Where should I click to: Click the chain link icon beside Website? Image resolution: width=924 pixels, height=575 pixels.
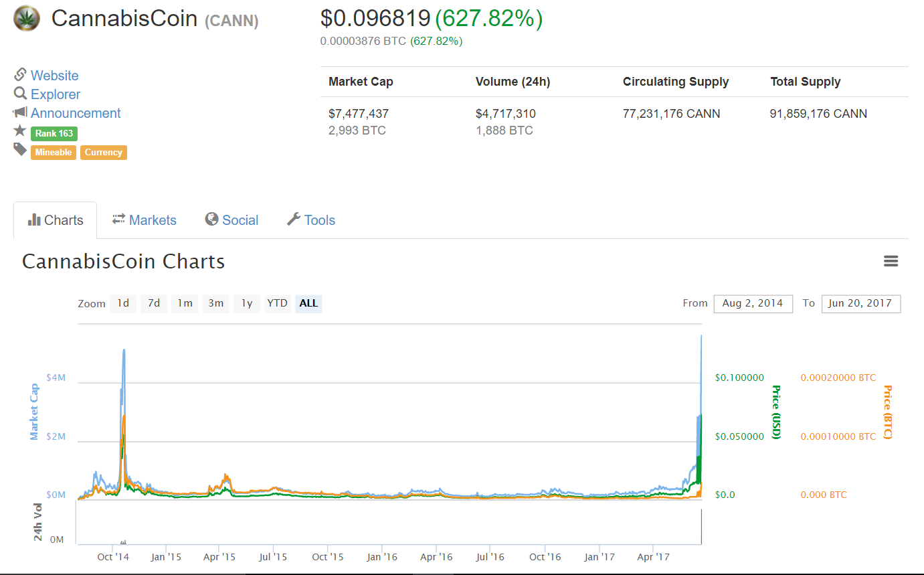[20, 75]
